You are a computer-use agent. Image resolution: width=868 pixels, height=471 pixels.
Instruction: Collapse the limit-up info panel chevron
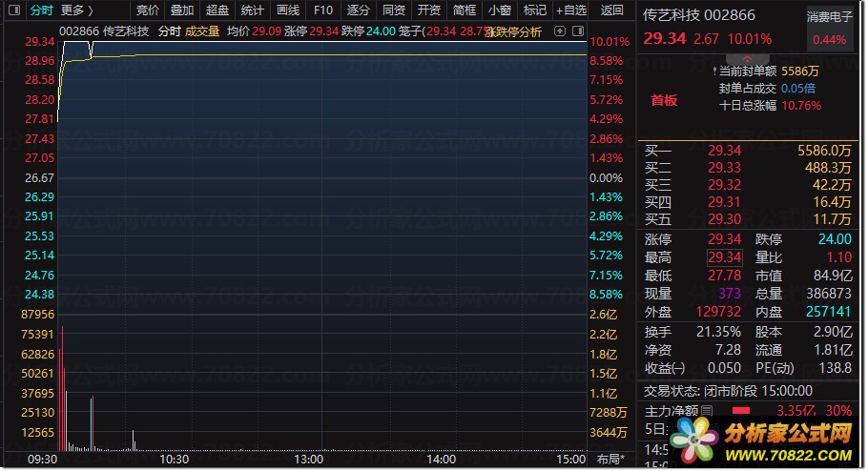[x=747, y=59]
